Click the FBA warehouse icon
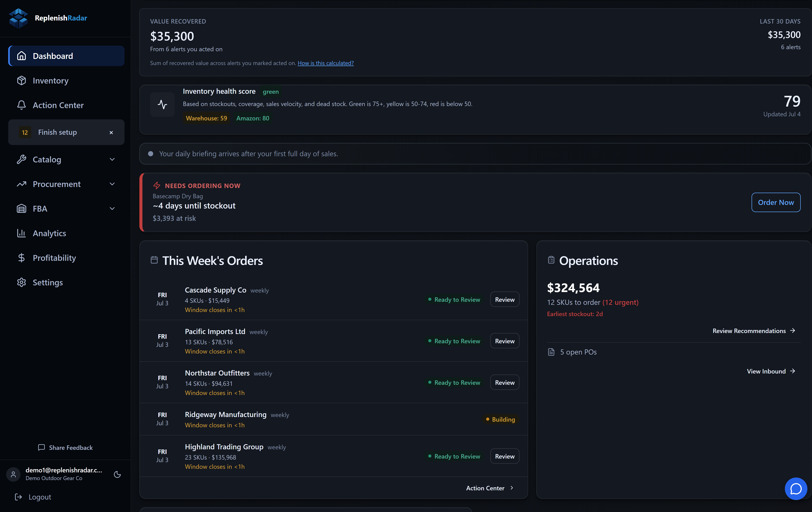This screenshot has width=812, height=512. pyautogui.click(x=22, y=209)
